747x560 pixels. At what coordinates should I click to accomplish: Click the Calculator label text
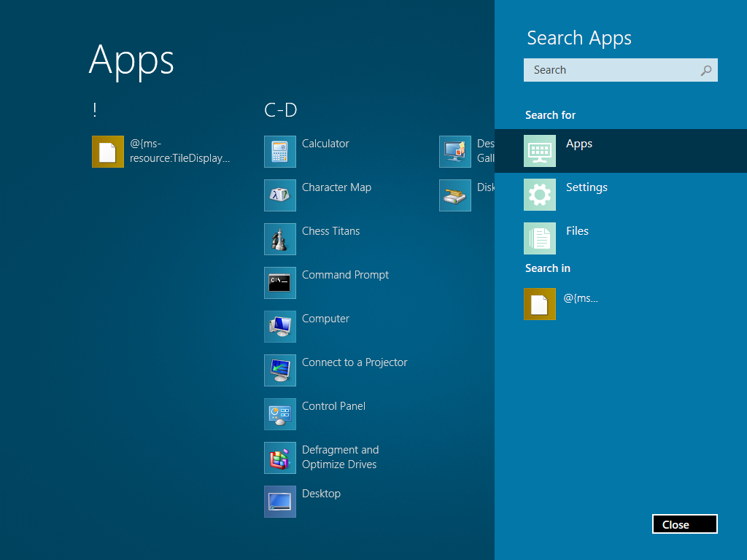325,144
